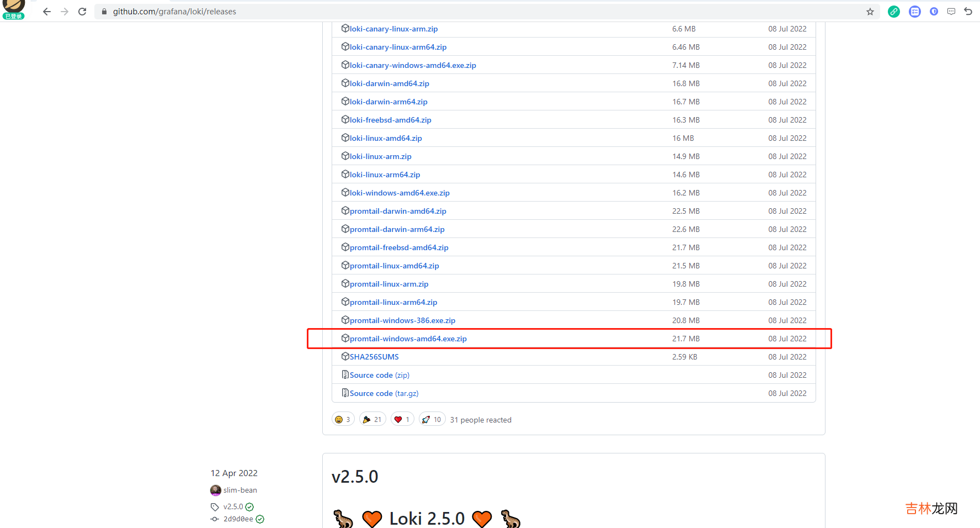The image size is (980, 528).
Task: Download promtail-linux-arm.zip
Action: pyautogui.click(x=389, y=284)
